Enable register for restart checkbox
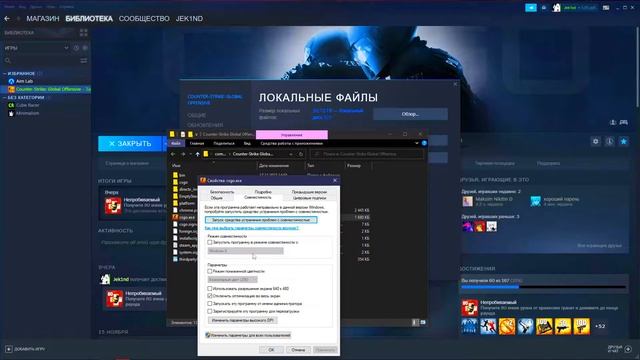 tap(210, 311)
